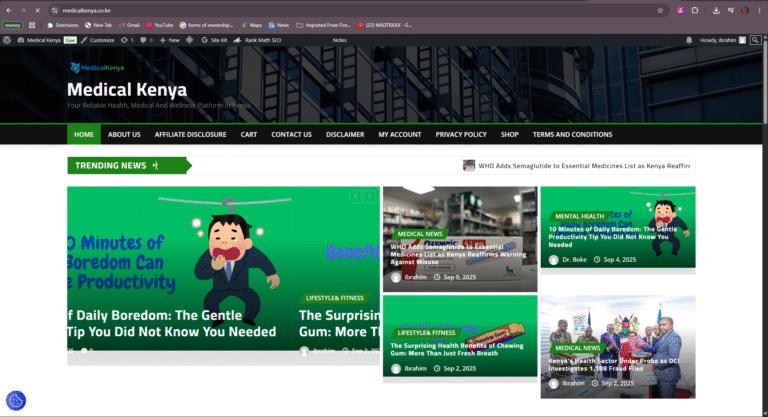Open the green 'money' tab group bookmark
768x417 pixels.
tap(12, 25)
